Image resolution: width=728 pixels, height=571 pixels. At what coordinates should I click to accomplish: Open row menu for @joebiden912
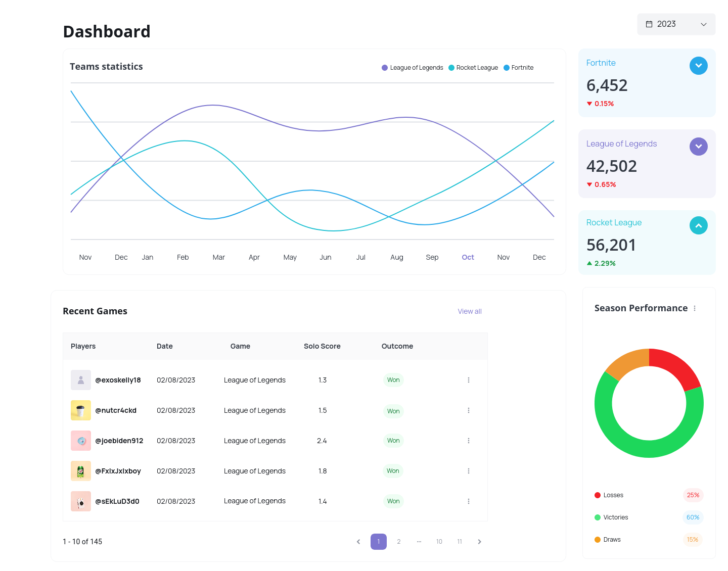click(469, 441)
